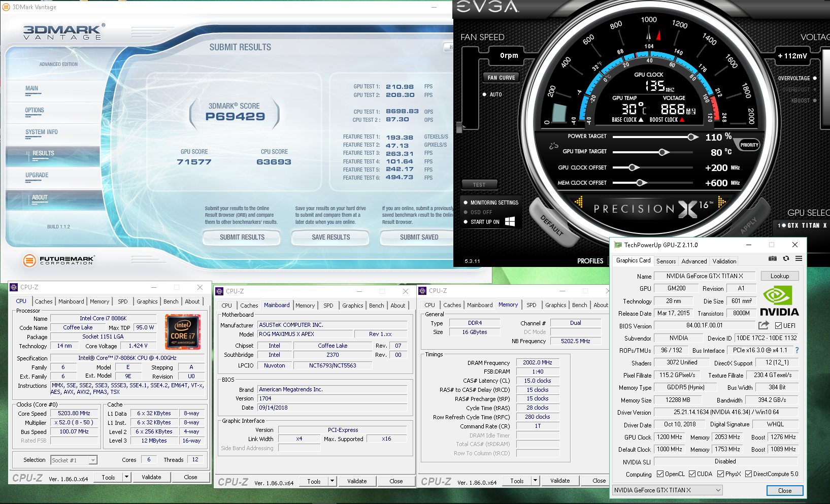Click the BOOST CLOCK red triangle indicator

pos(682,120)
